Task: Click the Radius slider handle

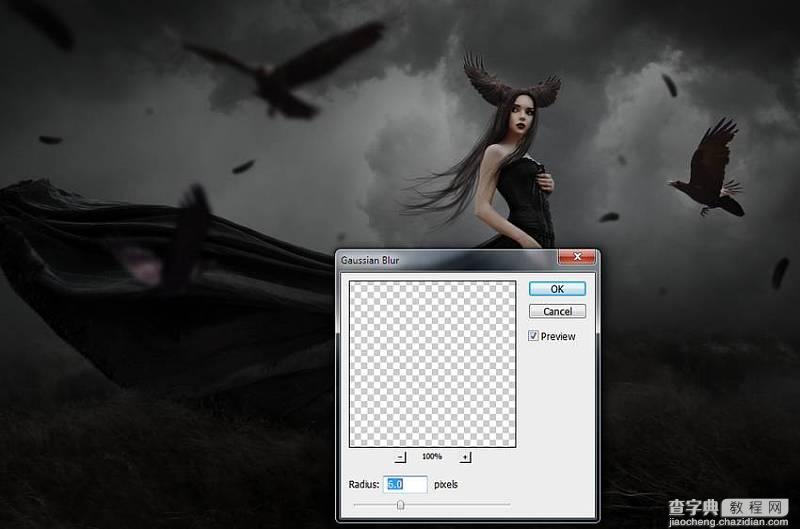Action: (400, 505)
